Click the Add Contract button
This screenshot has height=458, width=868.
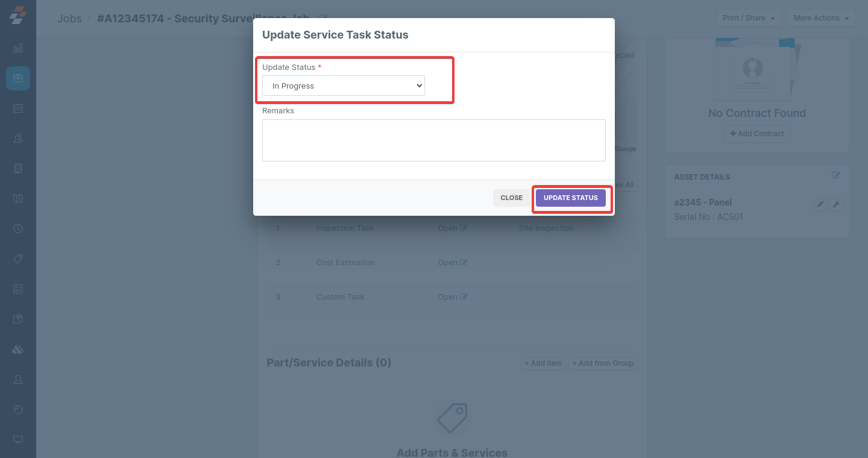(x=757, y=133)
